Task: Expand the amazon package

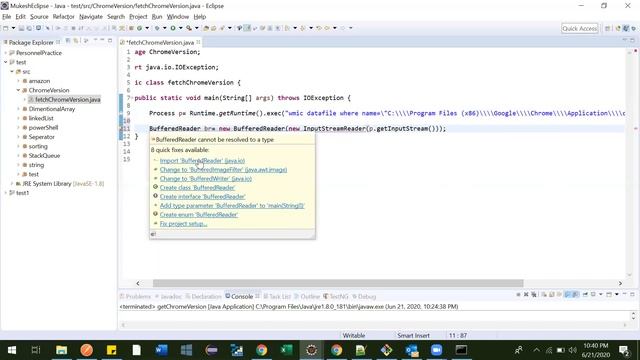Action: [18, 81]
